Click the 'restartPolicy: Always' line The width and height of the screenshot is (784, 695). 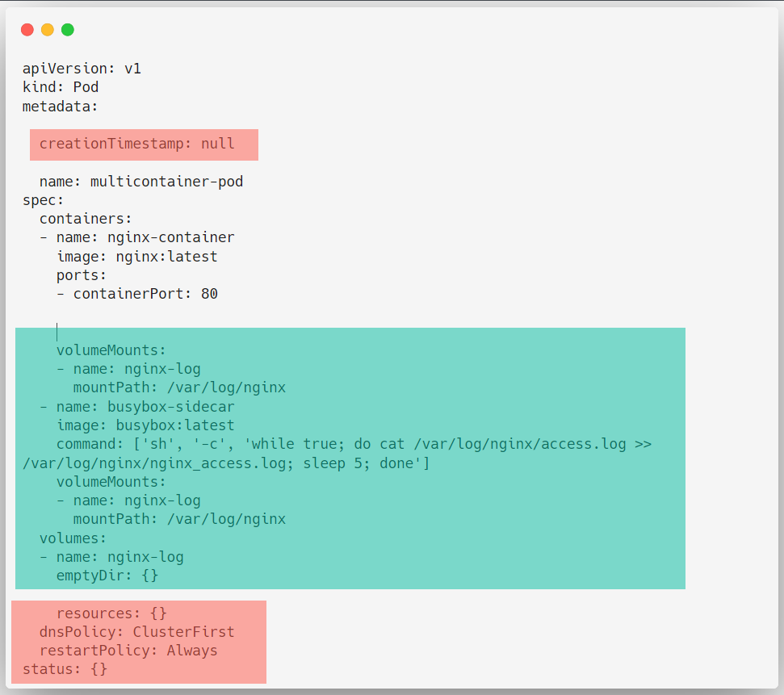click(x=128, y=651)
